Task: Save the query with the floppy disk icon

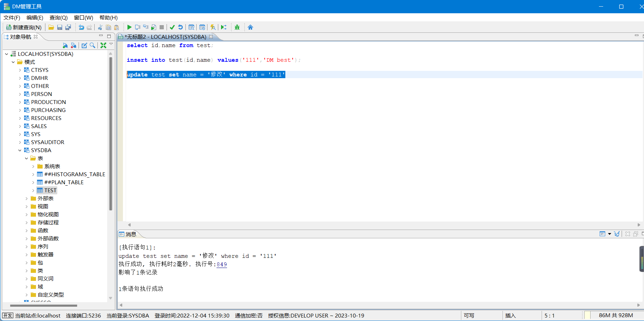Action: click(60, 27)
